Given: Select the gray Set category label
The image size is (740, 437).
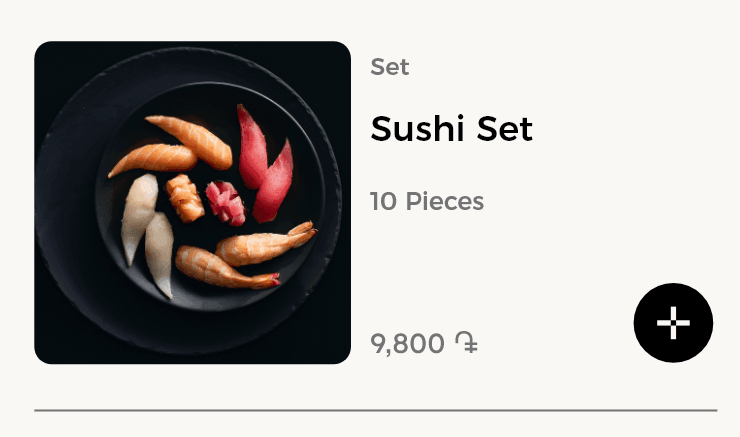Looking at the screenshot, I should (389, 68).
